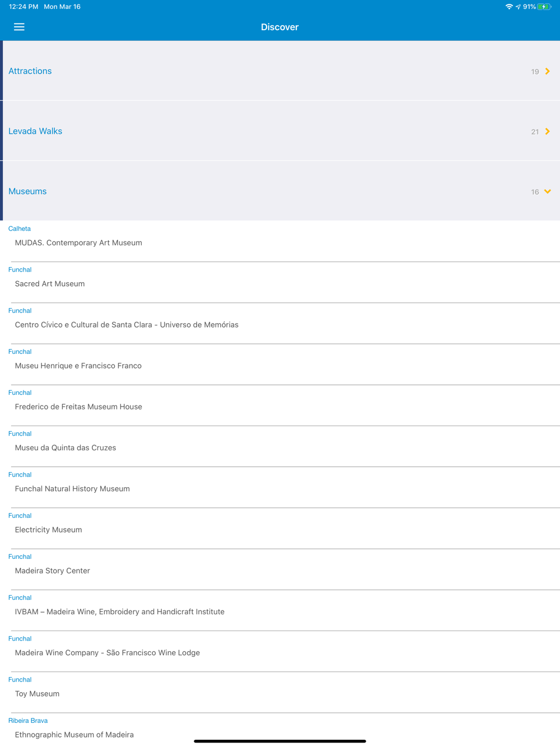560x747 pixels.
Task: Select Centro Cívico e Cultural de Santa Clara
Action: click(280, 324)
